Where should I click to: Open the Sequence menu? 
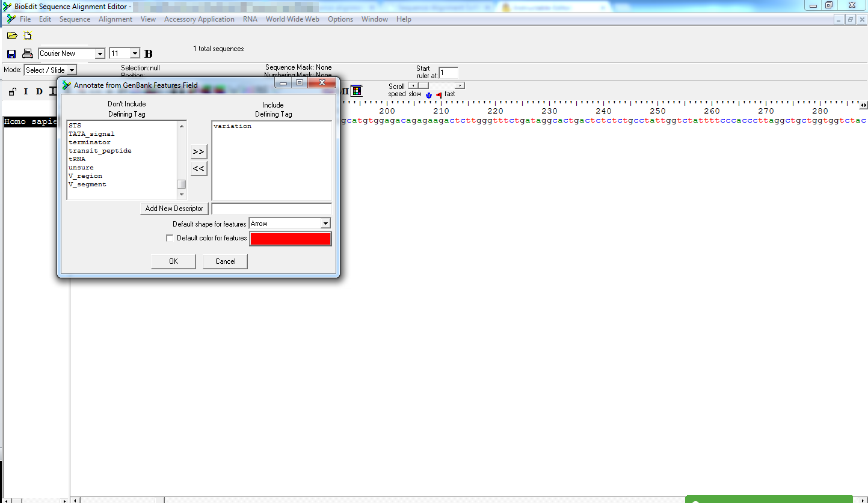coord(75,19)
